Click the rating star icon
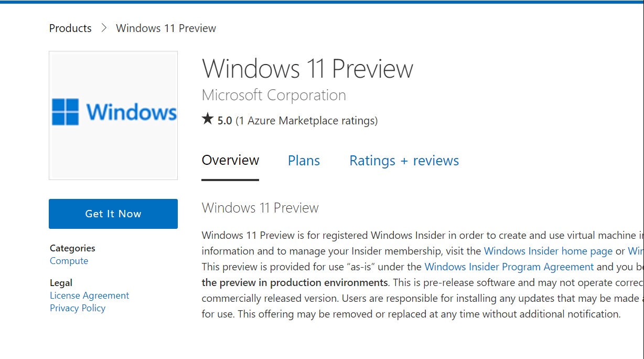 [x=208, y=120]
